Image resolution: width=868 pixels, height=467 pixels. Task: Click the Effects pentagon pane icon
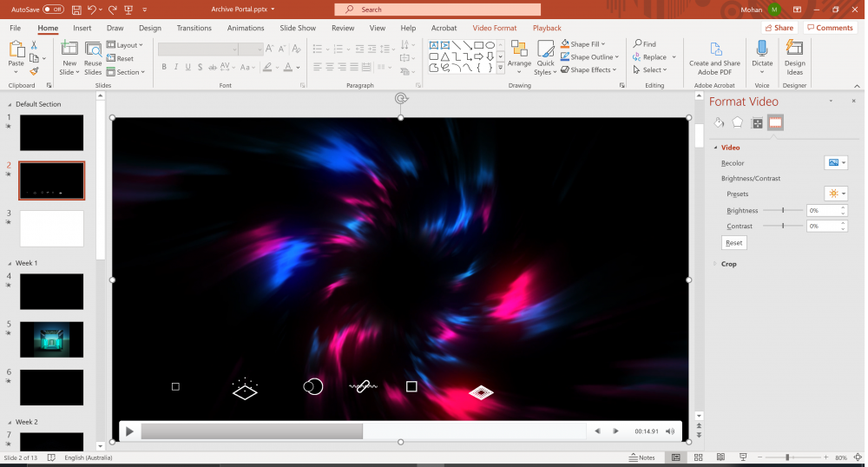738,123
